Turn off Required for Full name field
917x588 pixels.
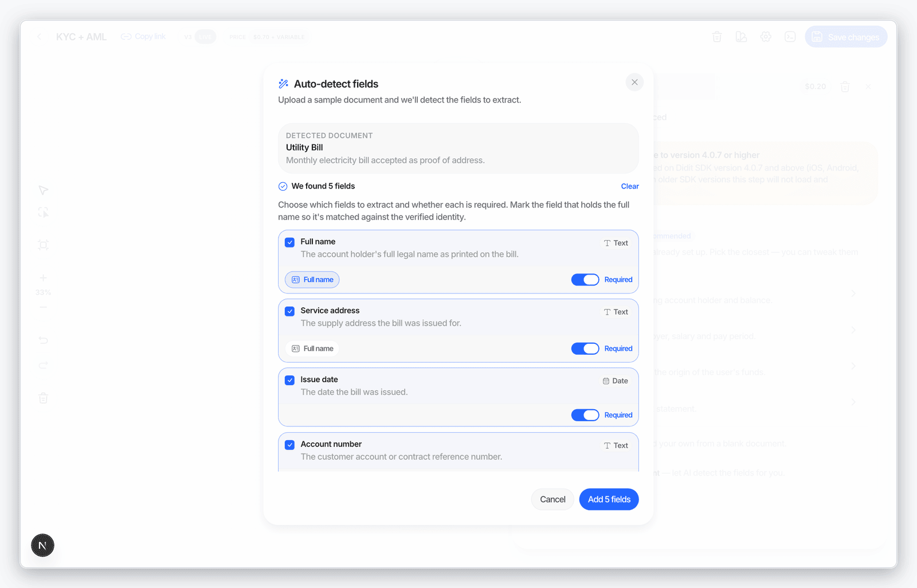tap(585, 280)
